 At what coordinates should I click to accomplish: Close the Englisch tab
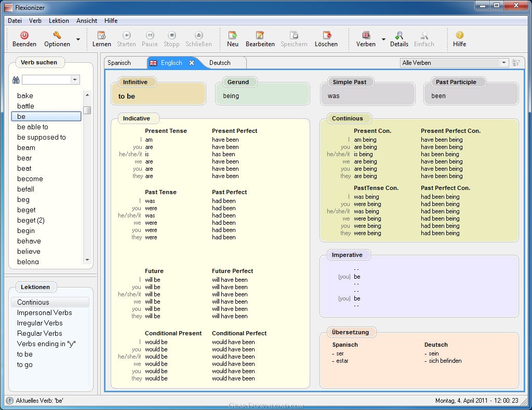(x=192, y=63)
